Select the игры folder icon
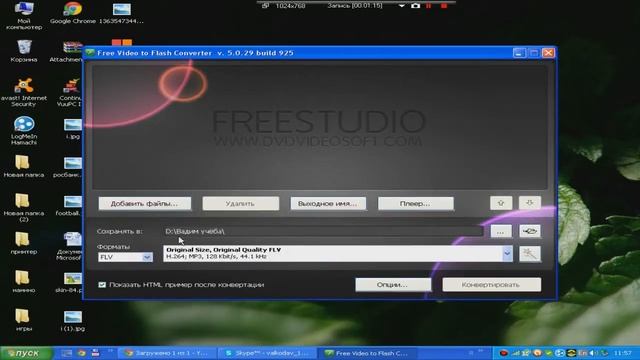The height and width of the screenshot is (360, 640). 24,320
